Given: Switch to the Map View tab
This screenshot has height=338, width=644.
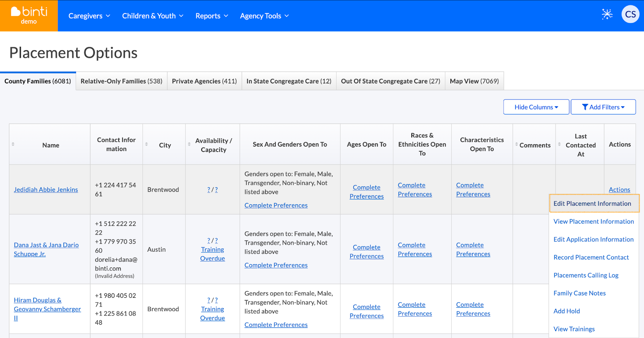Looking at the screenshot, I should pyautogui.click(x=474, y=81).
